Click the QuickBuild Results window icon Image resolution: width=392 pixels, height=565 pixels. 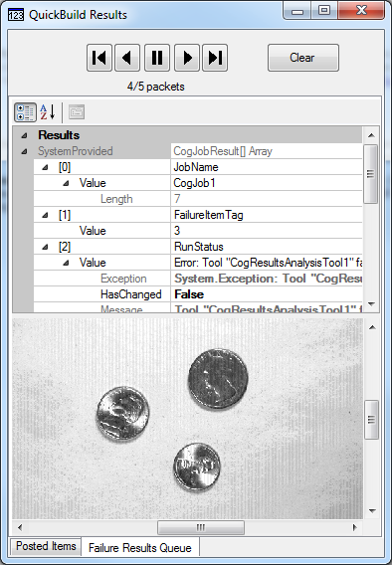click(16, 15)
